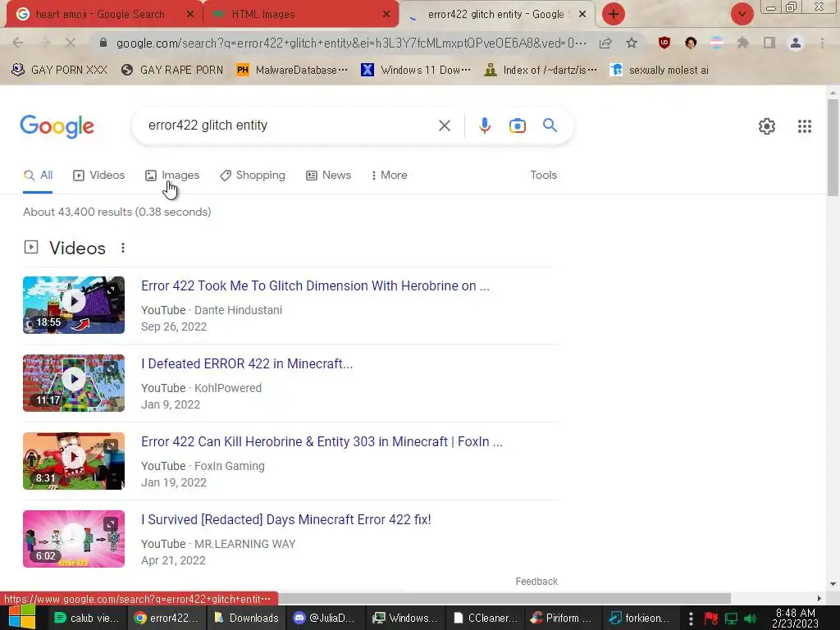Switch to the forkieon taskbar item

click(x=641, y=619)
